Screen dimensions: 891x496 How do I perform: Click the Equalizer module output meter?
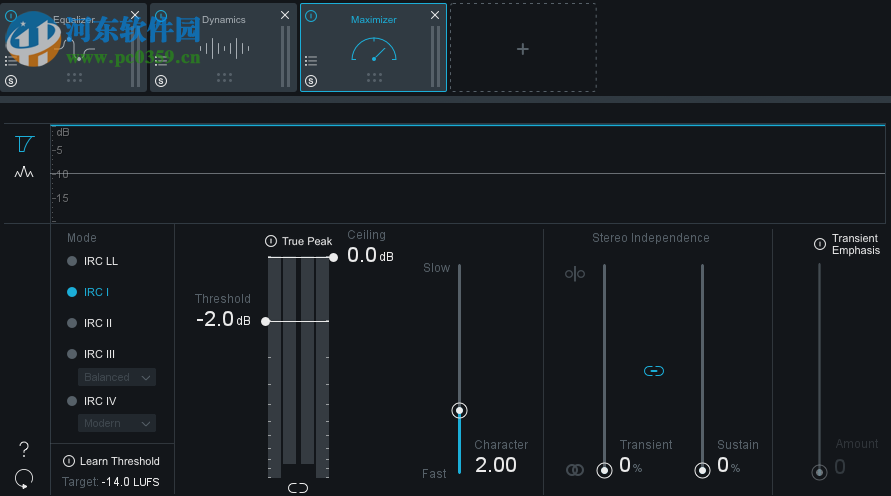point(135,56)
